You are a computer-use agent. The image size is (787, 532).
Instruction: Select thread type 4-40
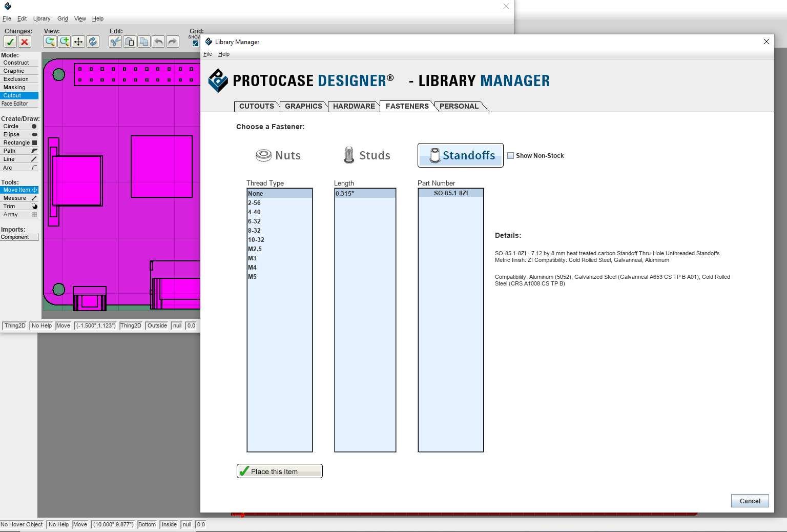point(280,212)
